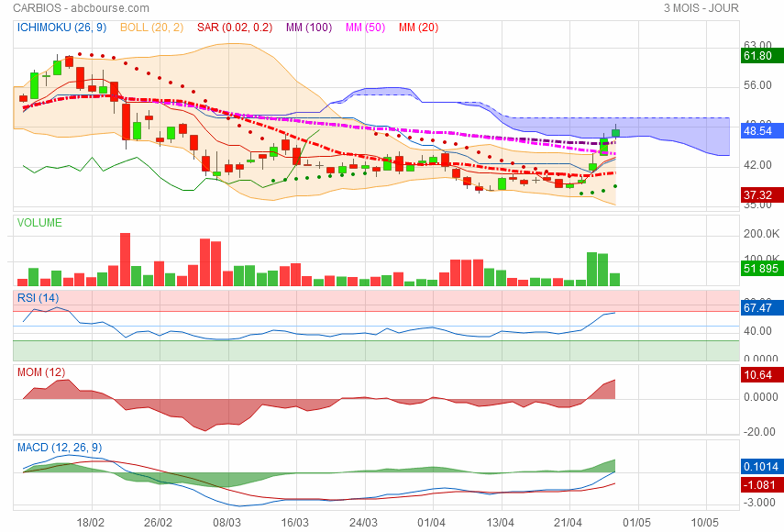This screenshot has height=532, width=784.
Task: Click the 13/04 date axis label
Action: (500, 523)
